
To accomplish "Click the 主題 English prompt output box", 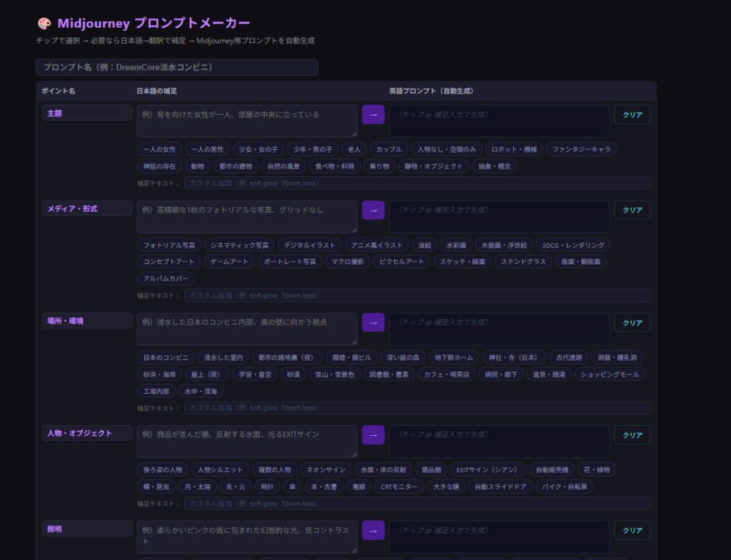I will [499, 121].
